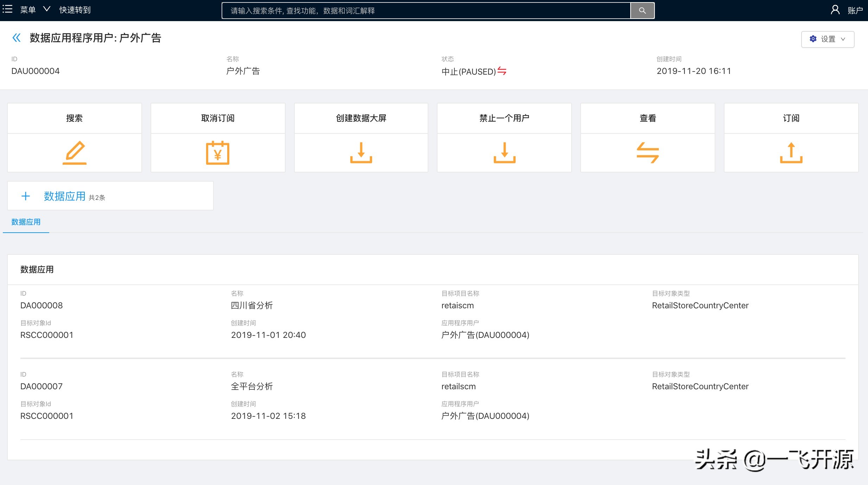Expand the 菜单 chevron
The image size is (868, 485).
(x=47, y=9)
